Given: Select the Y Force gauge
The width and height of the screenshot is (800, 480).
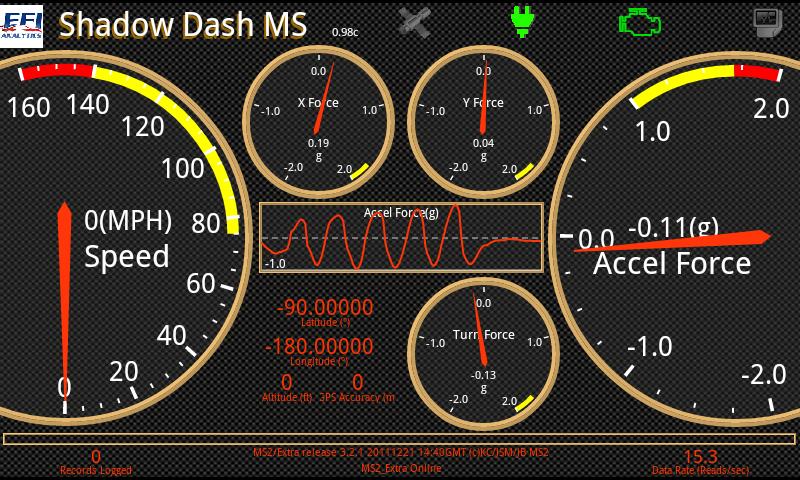Looking at the screenshot, I should (483, 122).
